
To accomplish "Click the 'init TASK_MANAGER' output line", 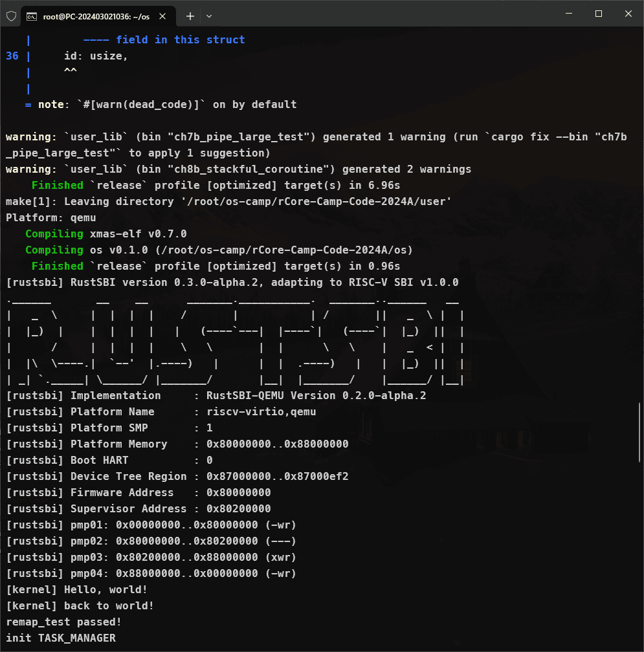I will [x=61, y=638].
